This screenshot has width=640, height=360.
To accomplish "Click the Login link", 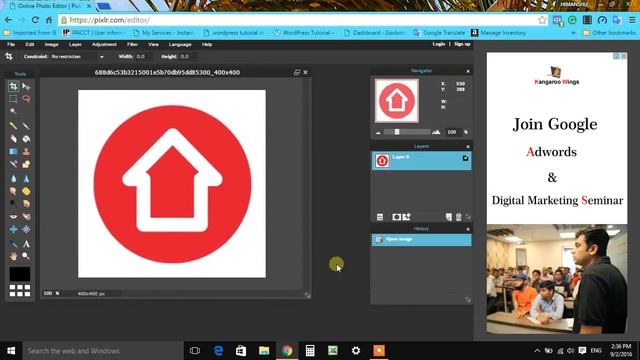I will point(439,44).
